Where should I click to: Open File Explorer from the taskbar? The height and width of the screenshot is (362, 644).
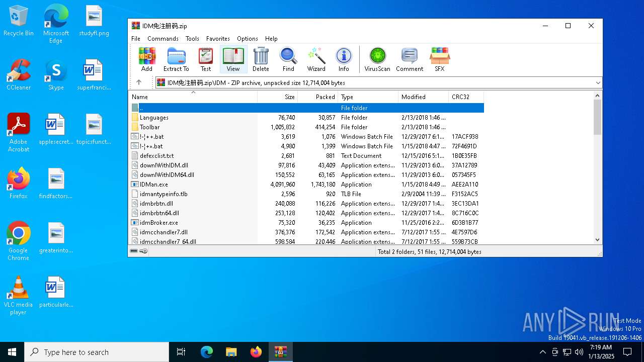coord(231,352)
